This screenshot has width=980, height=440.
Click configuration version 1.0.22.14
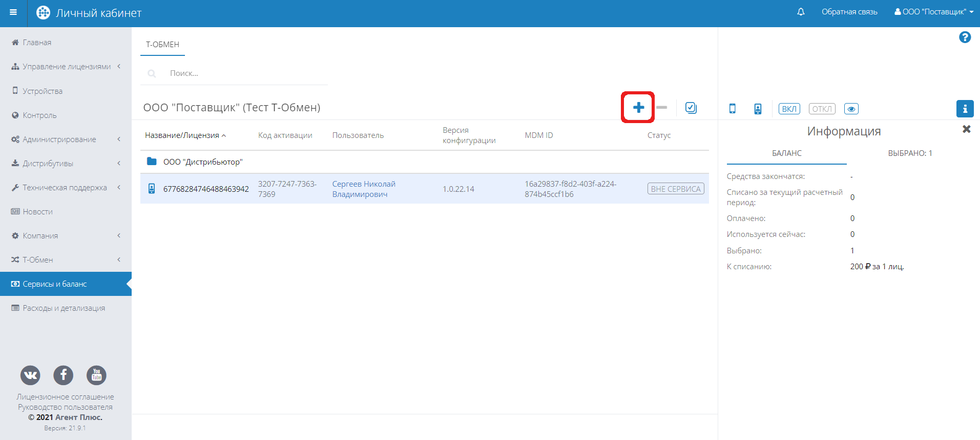tap(458, 189)
